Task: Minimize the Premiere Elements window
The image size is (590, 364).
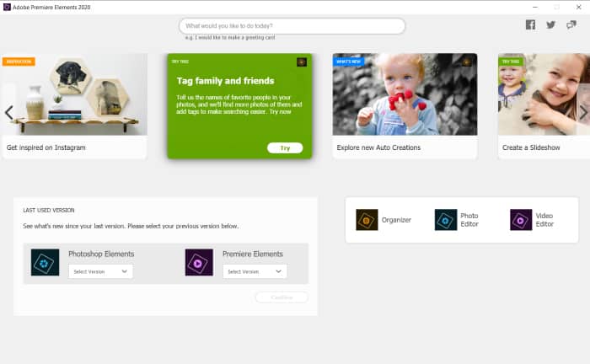Action: click(535, 7)
